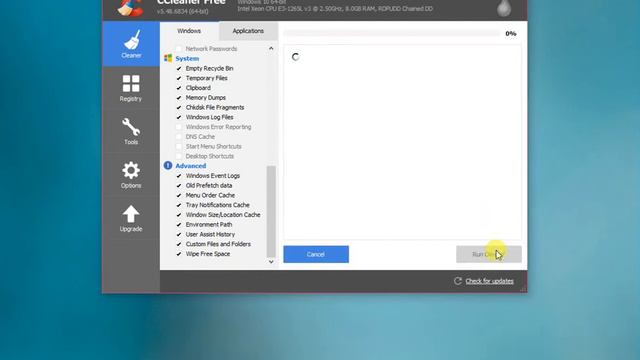Click the scroll up arrow of the list
Viewport: 640px width, 360px height.
(271, 49)
